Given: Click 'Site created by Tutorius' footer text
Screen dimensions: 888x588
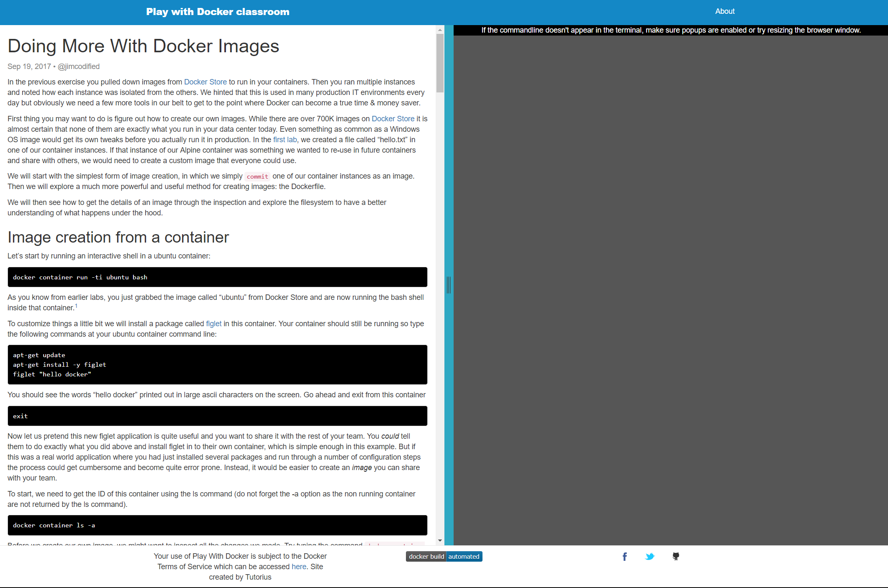Looking at the screenshot, I should click(x=266, y=572).
